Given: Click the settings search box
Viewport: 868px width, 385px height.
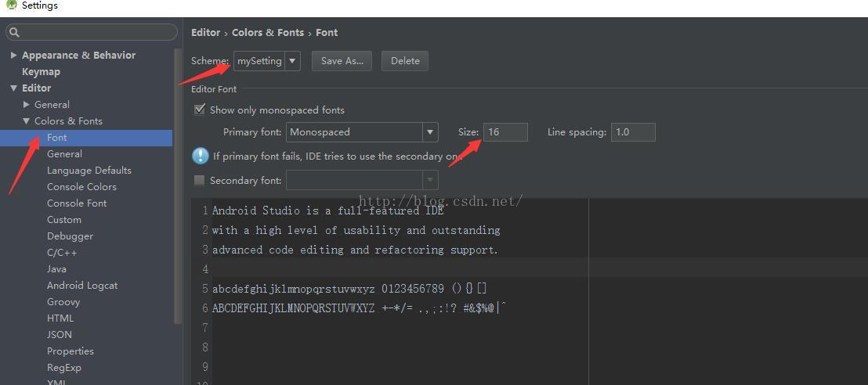Looking at the screenshot, I should pos(92,33).
